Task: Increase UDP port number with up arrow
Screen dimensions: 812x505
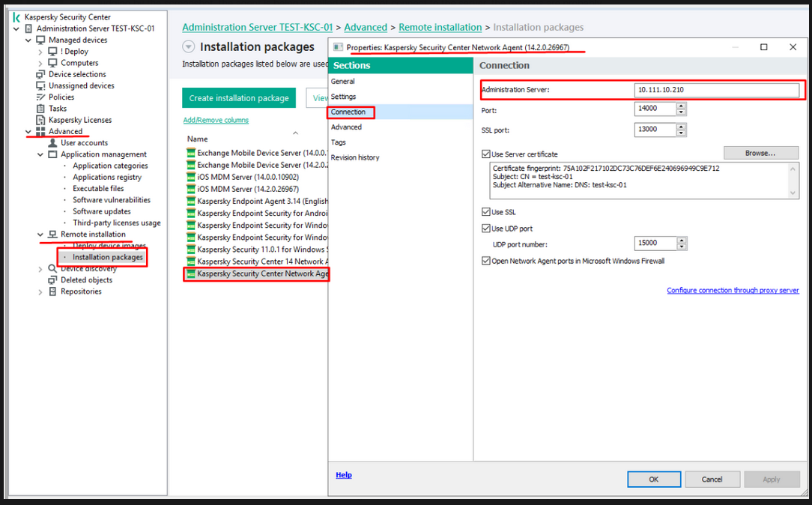Action: click(682, 240)
